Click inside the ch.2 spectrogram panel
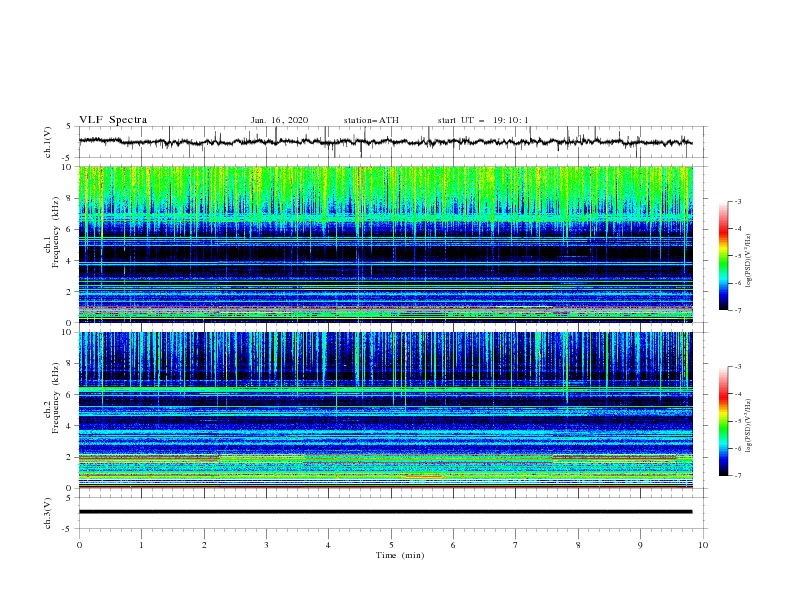 pyautogui.click(x=385, y=410)
